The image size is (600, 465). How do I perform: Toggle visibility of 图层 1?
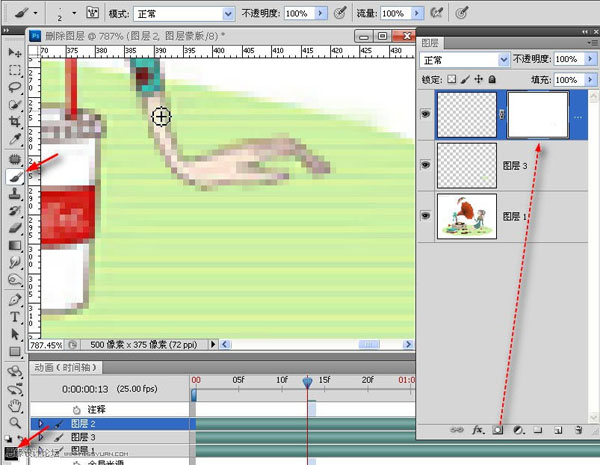[x=427, y=217]
